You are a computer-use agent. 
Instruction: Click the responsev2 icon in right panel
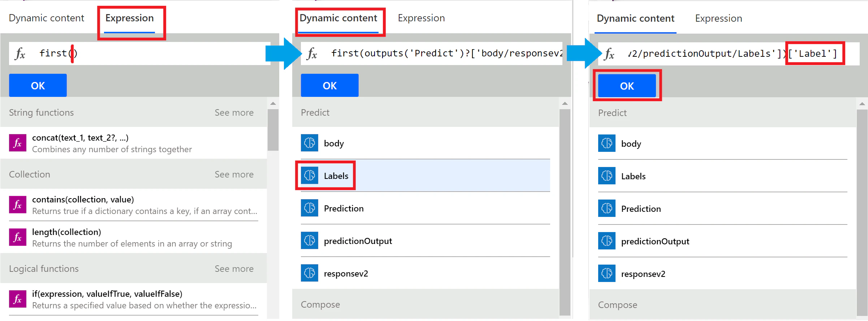(607, 273)
